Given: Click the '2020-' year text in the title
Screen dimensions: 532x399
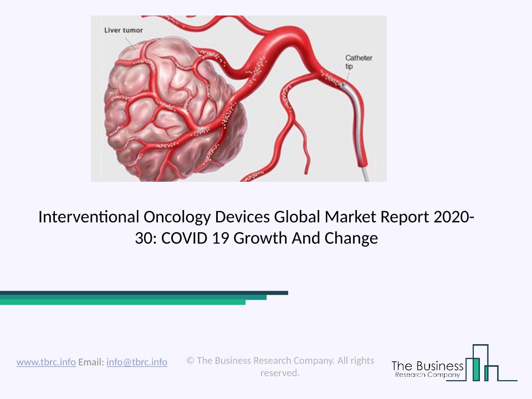Looking at the screenshot, I should coord(453,217).
